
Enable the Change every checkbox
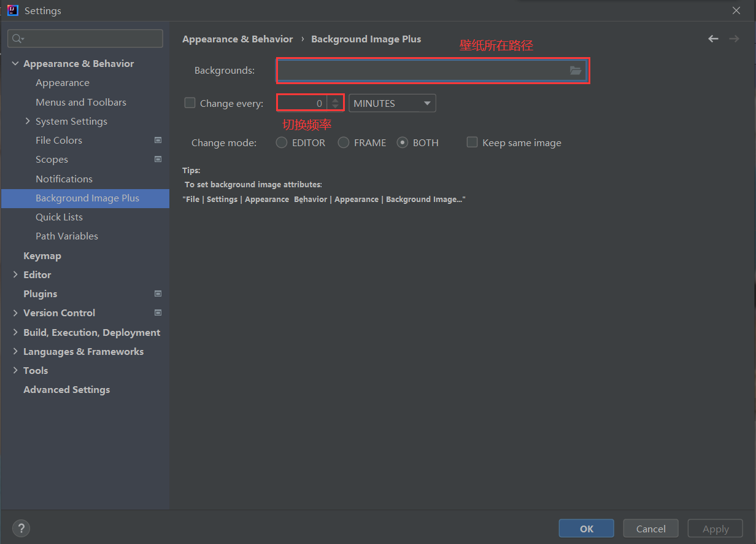click(190, 103)
